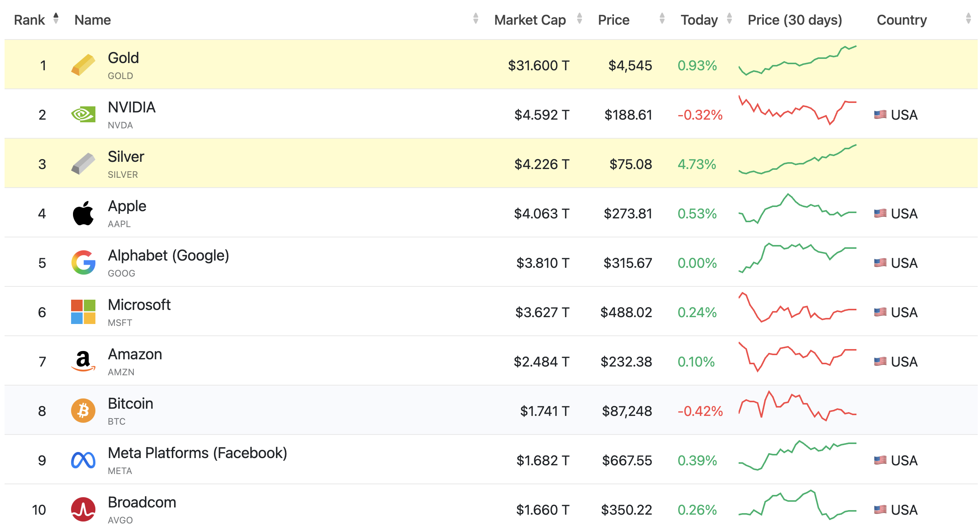Sort by Country column arrows
The height and width of the screenshot is (531, 980).
coord(968,18)
